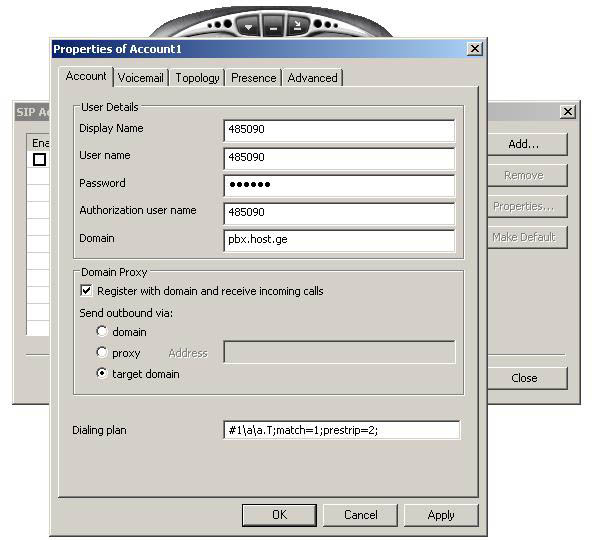Viewport: 595px width, 540px height.
Task: Click Remove in the SIP Accounts window
Action: click(x=527, y=175)
